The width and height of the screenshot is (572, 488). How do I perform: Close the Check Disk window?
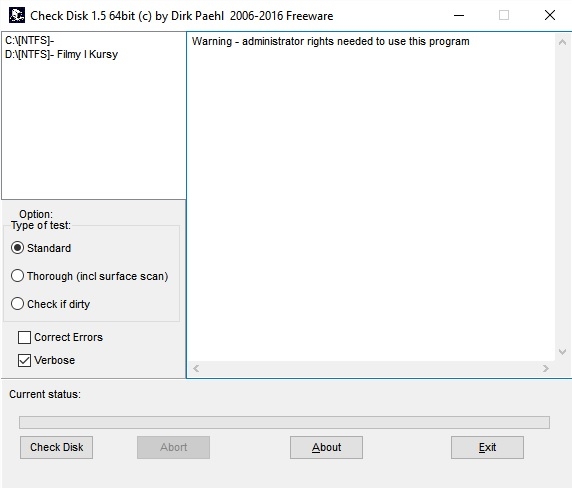[x=550, y=15]
